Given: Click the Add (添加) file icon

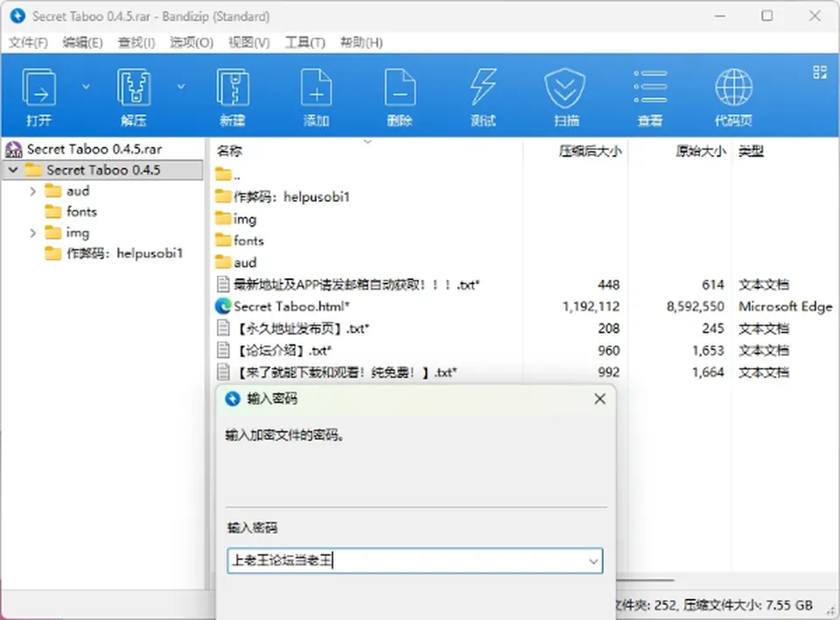Looking at the screenshot, I should pos(316,87).
